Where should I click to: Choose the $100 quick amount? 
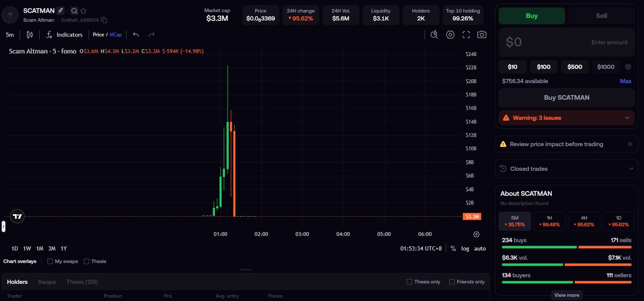(544, 67)
